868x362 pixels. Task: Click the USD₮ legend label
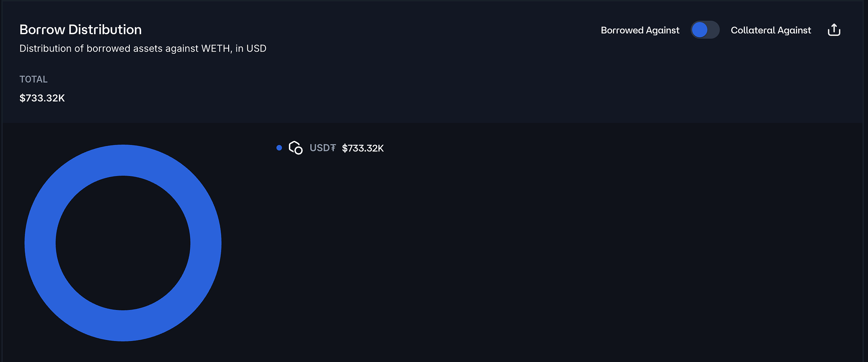point(322,148)
